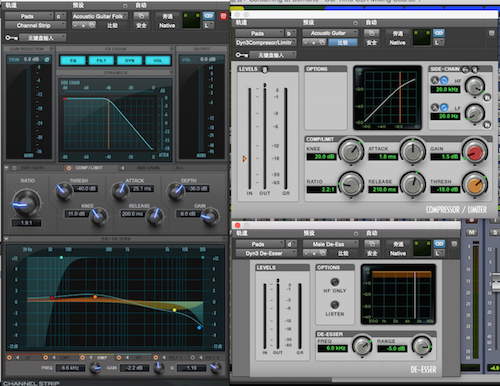Click the red target button in Channel Strip header
The height and width of the screenshot is (386, 500).
click(x=223, y=16)
